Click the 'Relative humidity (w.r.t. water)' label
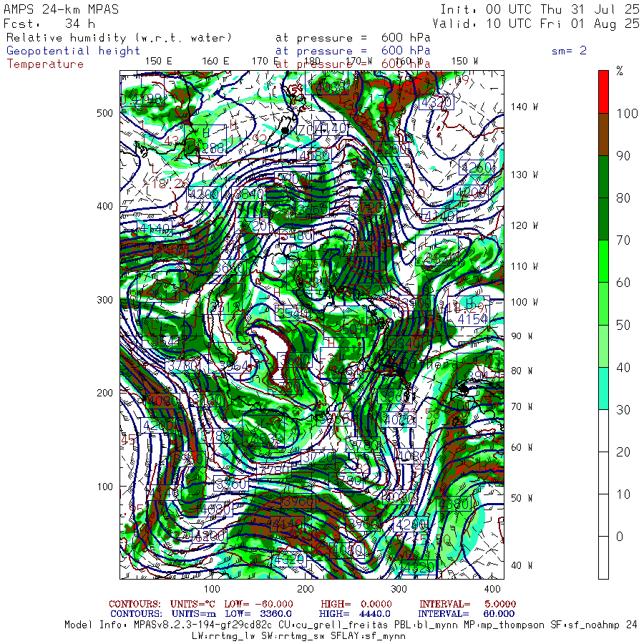The image size is (644, 644). [119, 38]
